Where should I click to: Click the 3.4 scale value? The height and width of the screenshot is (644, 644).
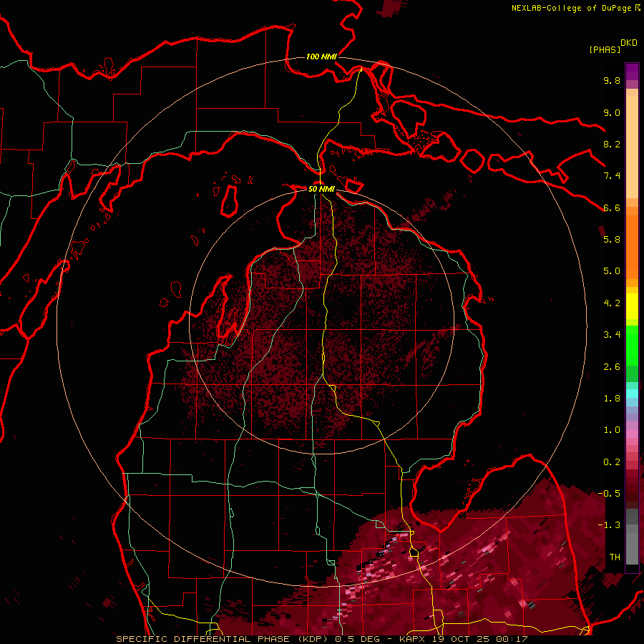tap(612, 335)
